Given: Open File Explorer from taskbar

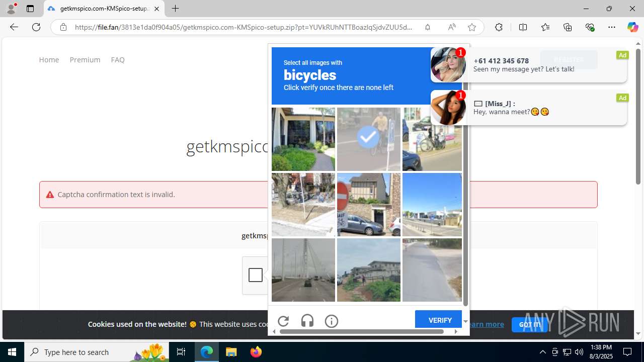Looking at the screenshot, I should pos(231,352).
